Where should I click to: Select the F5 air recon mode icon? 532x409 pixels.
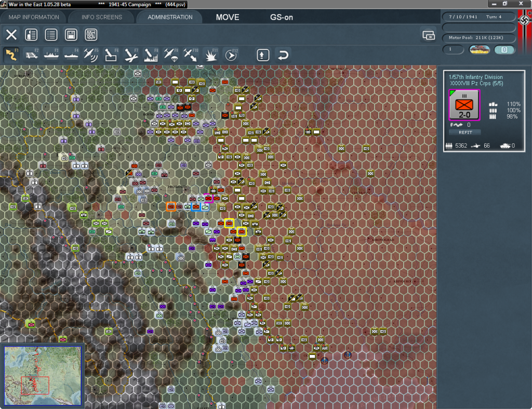pyautogui.click(x=91, y=55)
